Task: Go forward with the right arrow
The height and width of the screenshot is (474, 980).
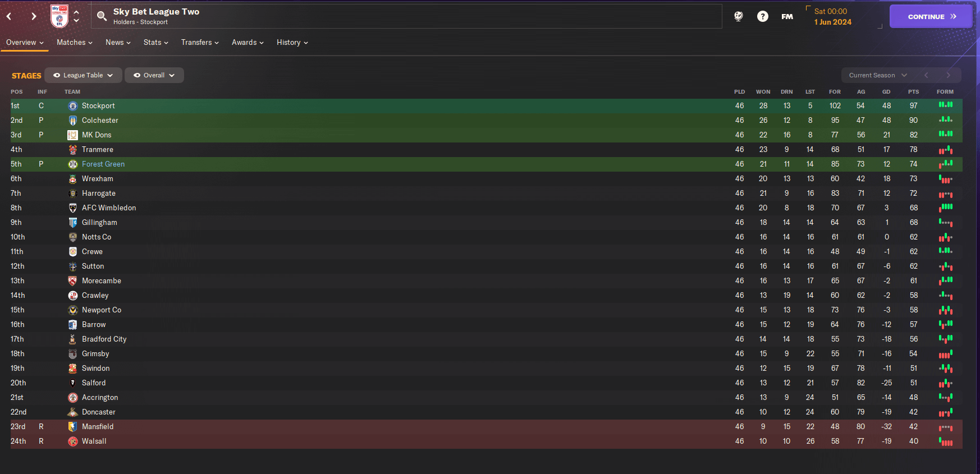Action: 34,16
